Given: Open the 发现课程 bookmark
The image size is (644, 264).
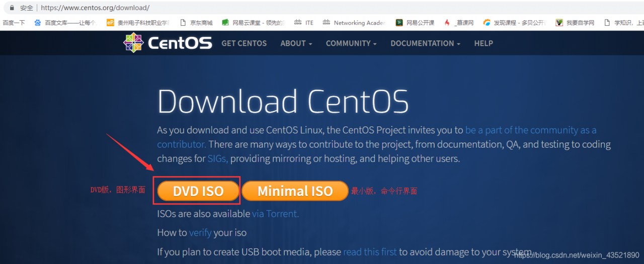Looking at the screenshot, I should pyautogui.click(x=514, y=23).
